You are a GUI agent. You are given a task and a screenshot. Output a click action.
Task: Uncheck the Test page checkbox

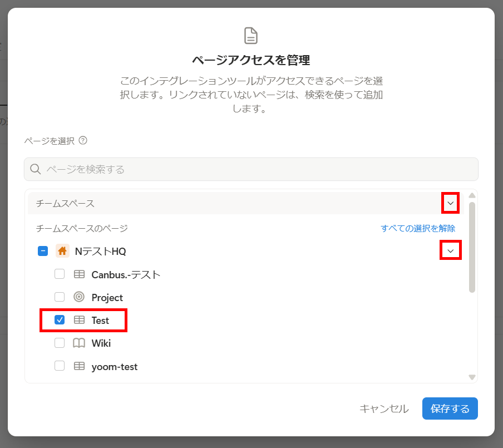click(60, 320)
